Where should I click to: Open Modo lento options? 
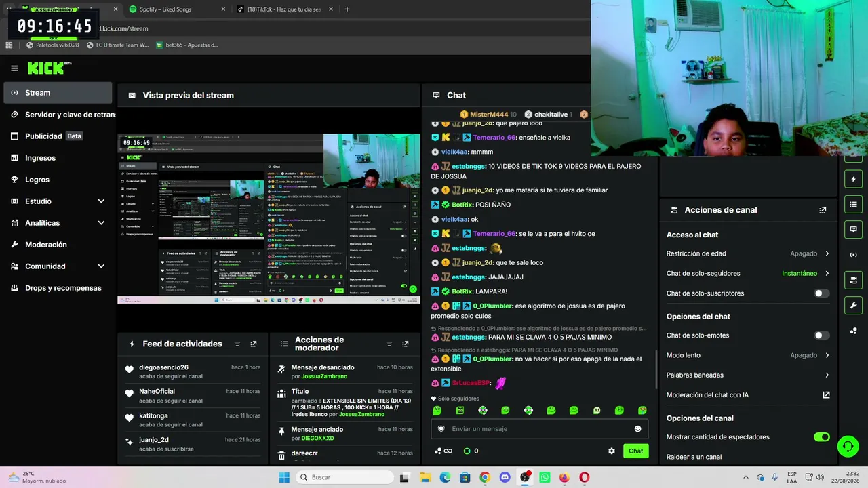[x=748, y=355]
